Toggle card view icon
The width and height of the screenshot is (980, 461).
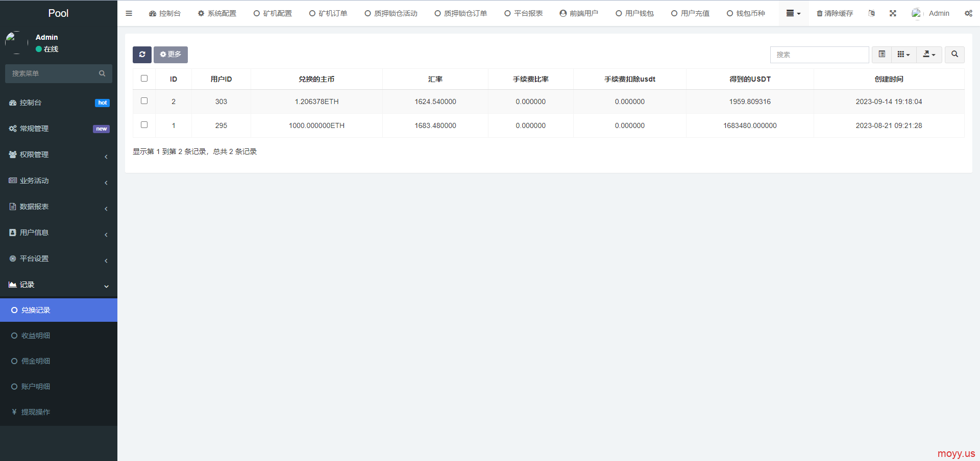(x=881, y=54)
